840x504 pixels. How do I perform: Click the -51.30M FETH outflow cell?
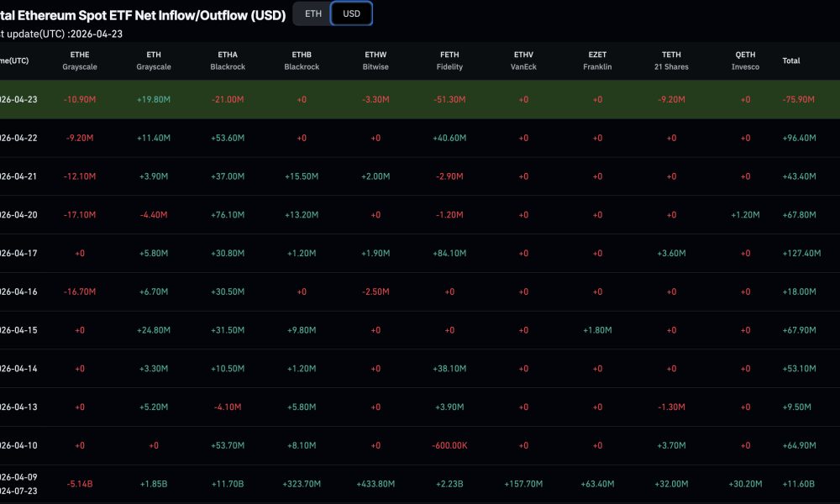449,99
